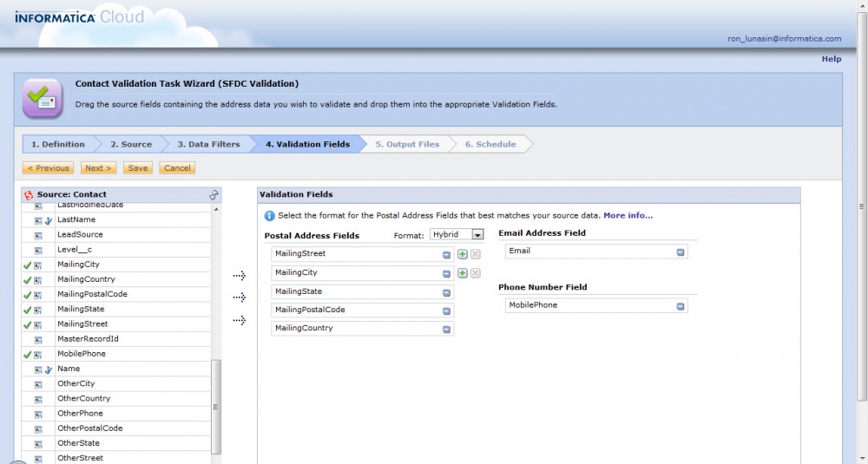
Task: Remove MailingPostalCode from validation fields
Action: (x=446, y=310)
